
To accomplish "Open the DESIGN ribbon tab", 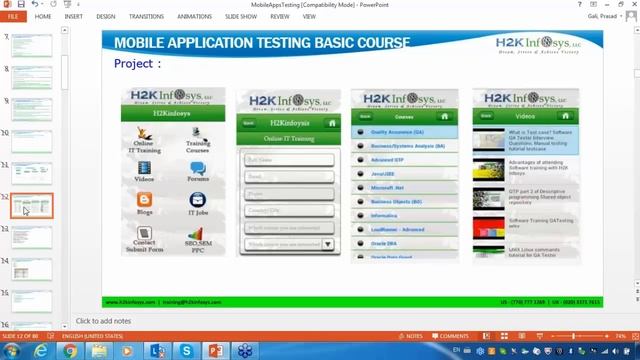I will tap(106, 16).
